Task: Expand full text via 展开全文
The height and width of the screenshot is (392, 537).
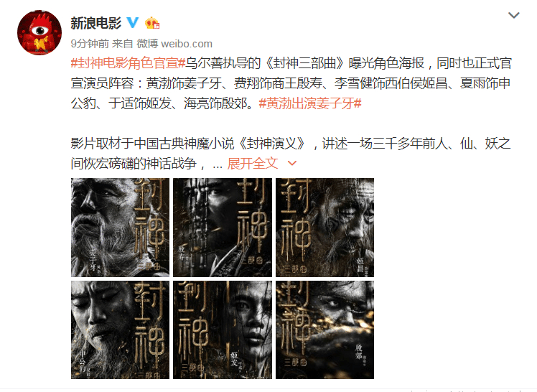Action: 253,163
